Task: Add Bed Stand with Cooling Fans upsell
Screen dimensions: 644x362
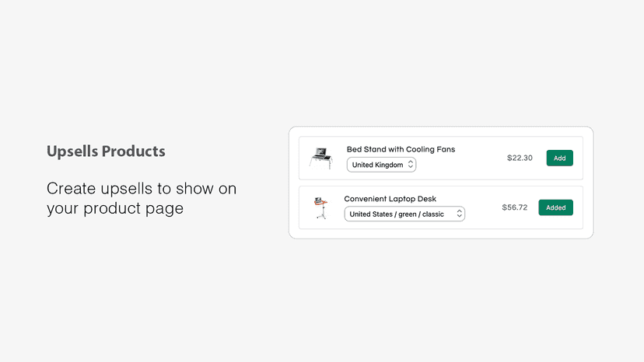Action: (x=559, y=158)
